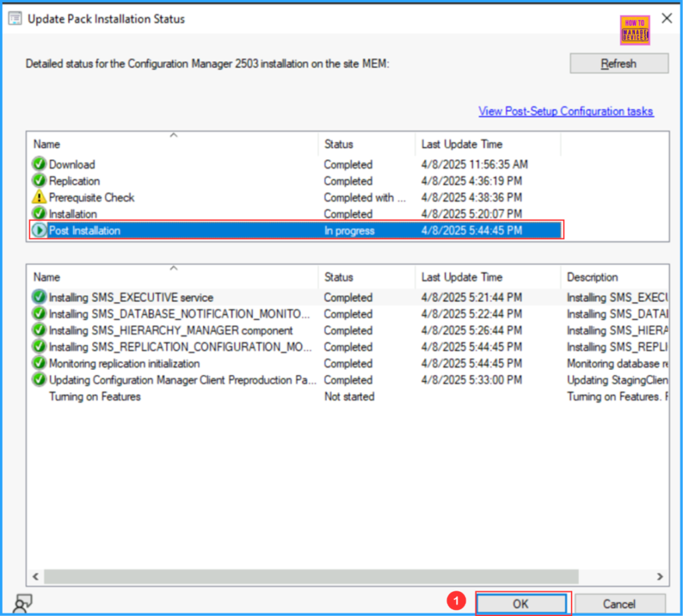683x616 pixels.
Task: Click the 'Installing SMS_EXECU' description cell
Action: (617, 297)
